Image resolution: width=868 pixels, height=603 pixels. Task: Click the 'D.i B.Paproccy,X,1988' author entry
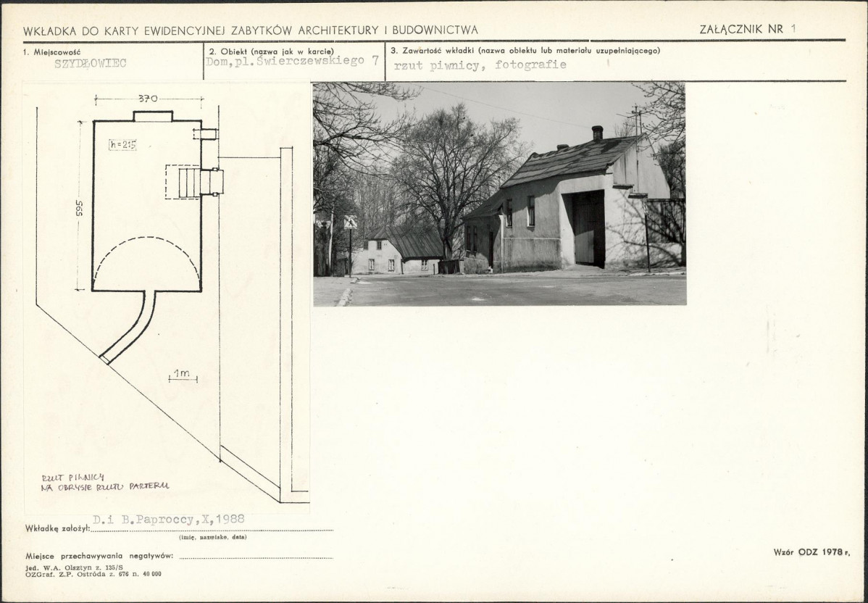[169, 520]
